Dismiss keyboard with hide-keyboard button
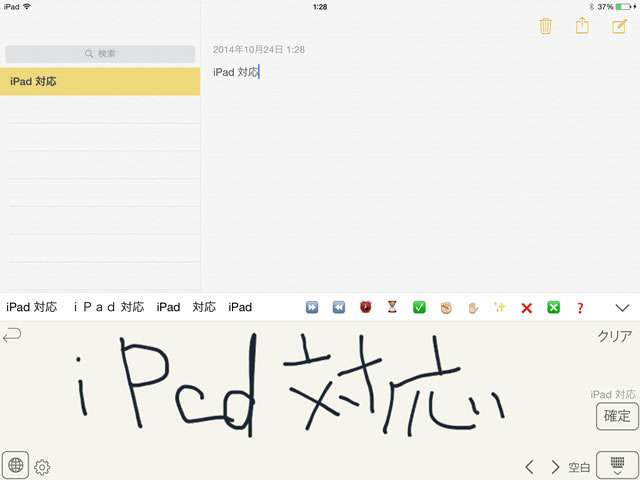 pyautogui.click(x=617, y=465)
